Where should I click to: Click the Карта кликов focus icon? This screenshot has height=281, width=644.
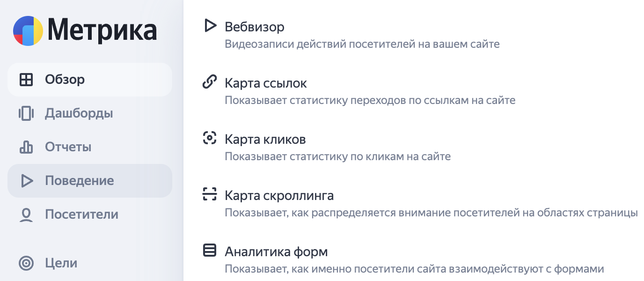210,138
